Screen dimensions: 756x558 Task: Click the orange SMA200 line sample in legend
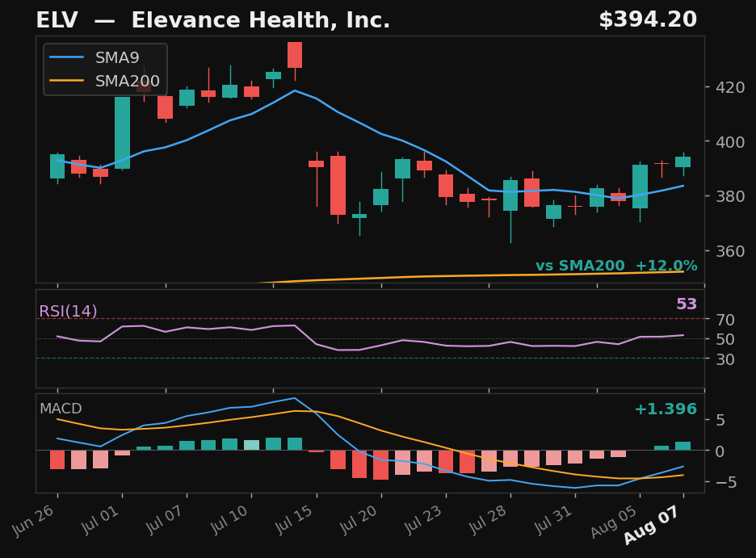pos(66,81)
